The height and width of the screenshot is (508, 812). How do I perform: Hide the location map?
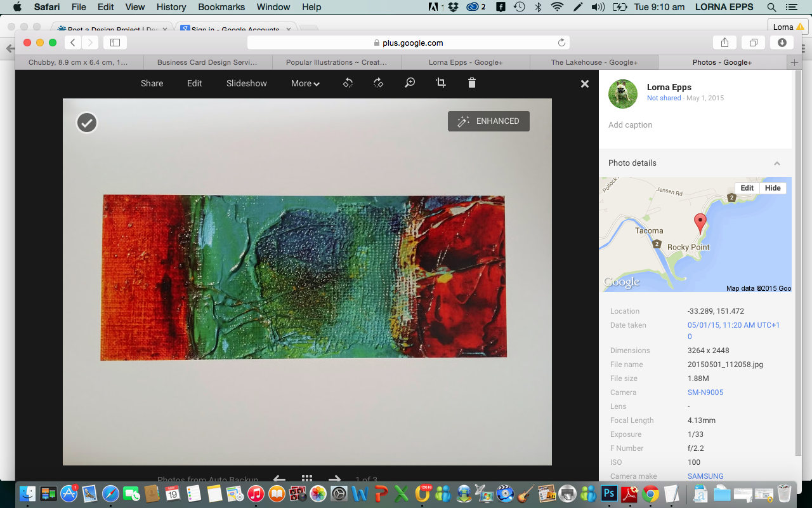pyautogui.click(x=773, y=188)
